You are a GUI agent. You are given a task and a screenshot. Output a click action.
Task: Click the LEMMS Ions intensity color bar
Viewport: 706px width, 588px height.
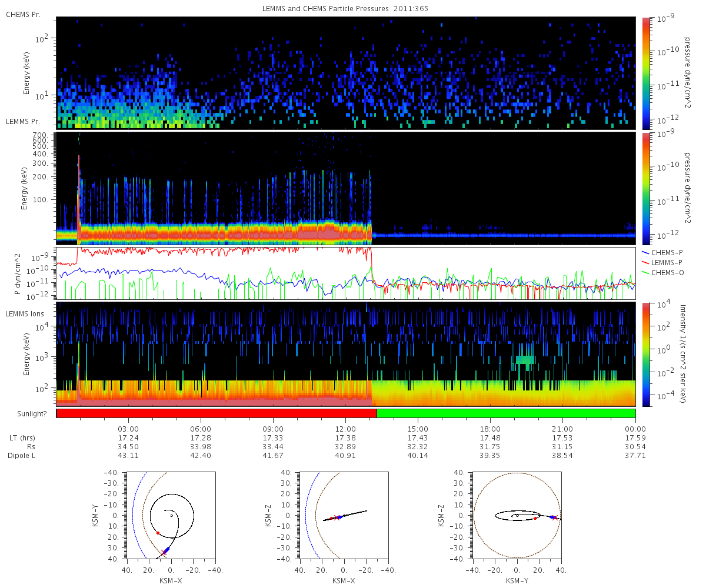coord(646,354)
